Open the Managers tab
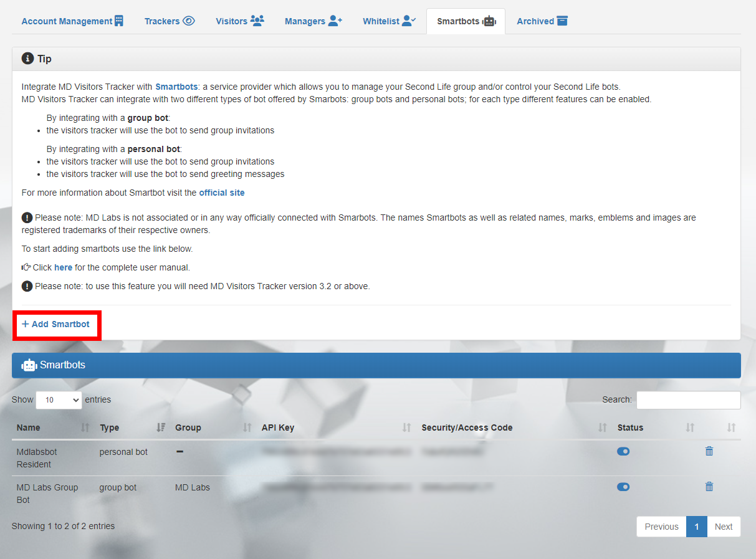Image resolution: width=756 pixels, height=559 pixels. [313, 21]
